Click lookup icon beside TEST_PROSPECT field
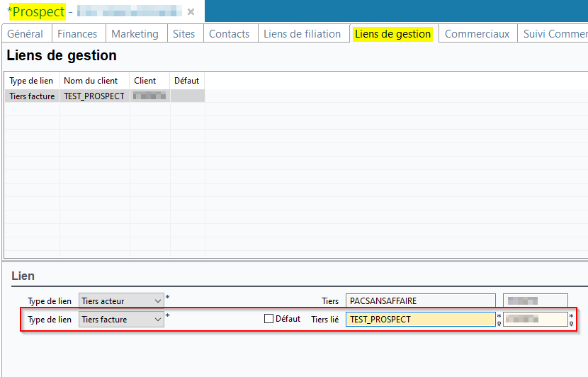This screenshot has width=588, height=377. pos(499,323)
